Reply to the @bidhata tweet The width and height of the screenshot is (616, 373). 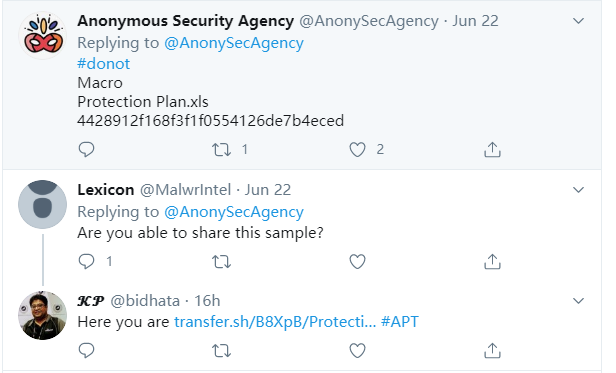pos(86,351)
